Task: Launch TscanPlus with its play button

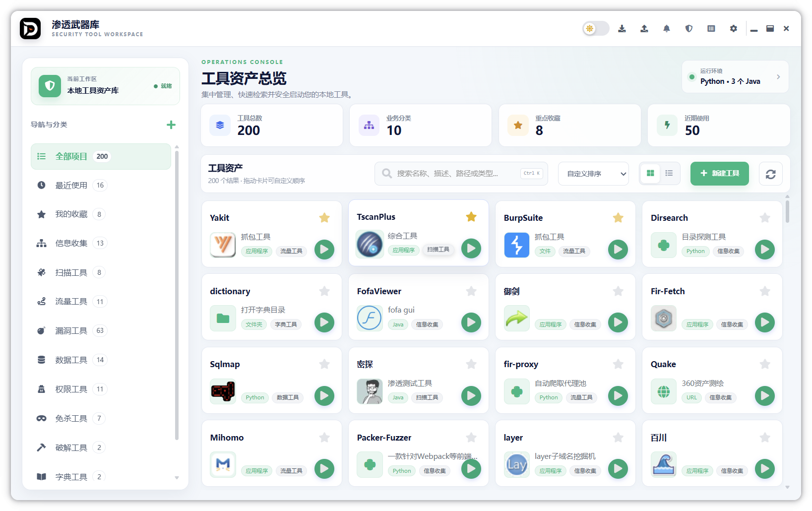Action: pyautogui.click(x=471, y=248)
